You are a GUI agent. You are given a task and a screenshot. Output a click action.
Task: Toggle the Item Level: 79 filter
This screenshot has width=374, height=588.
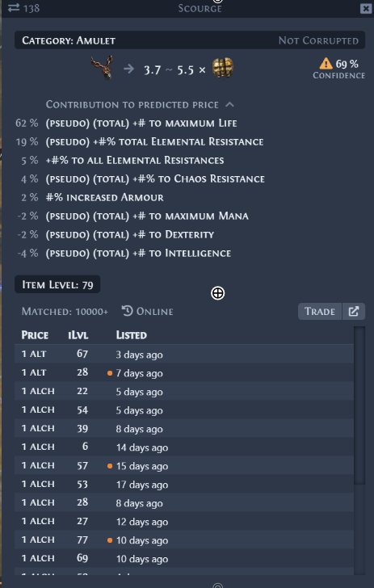(x=57, y=284)
